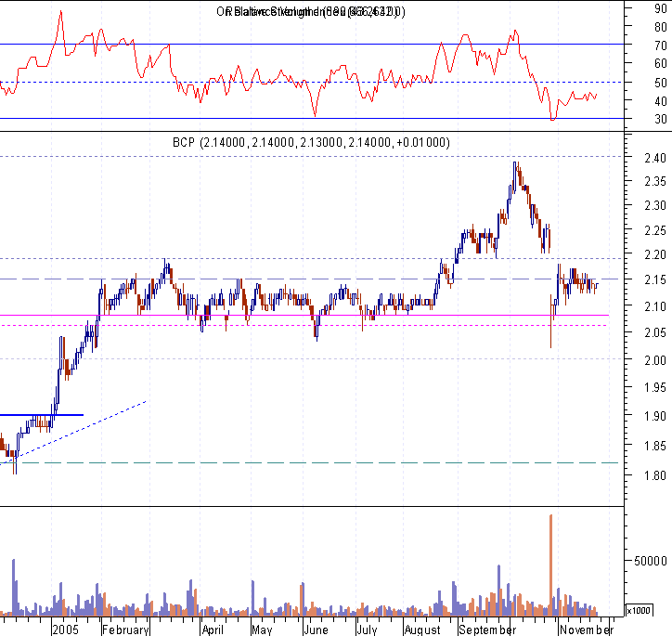Select the 60 label on RSI axis
The image size is (672, 636).
point(661,63)
